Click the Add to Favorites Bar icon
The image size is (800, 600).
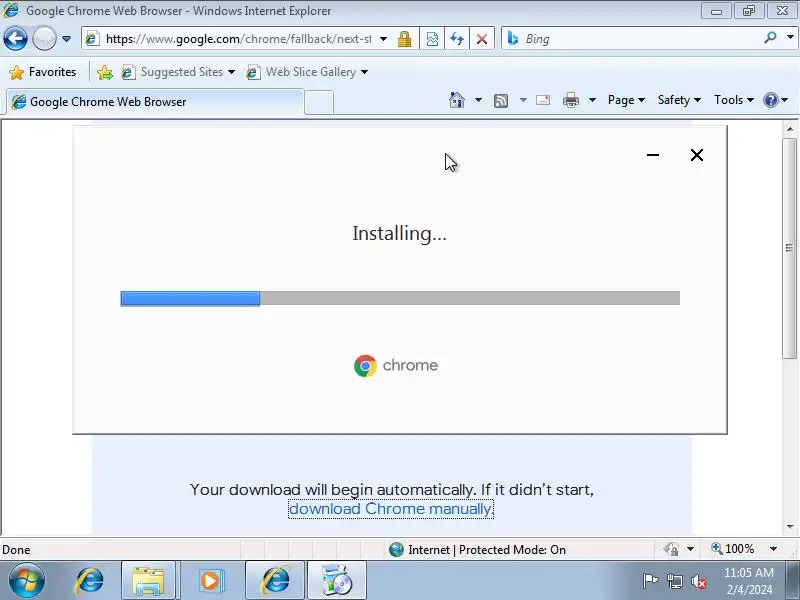105,72
